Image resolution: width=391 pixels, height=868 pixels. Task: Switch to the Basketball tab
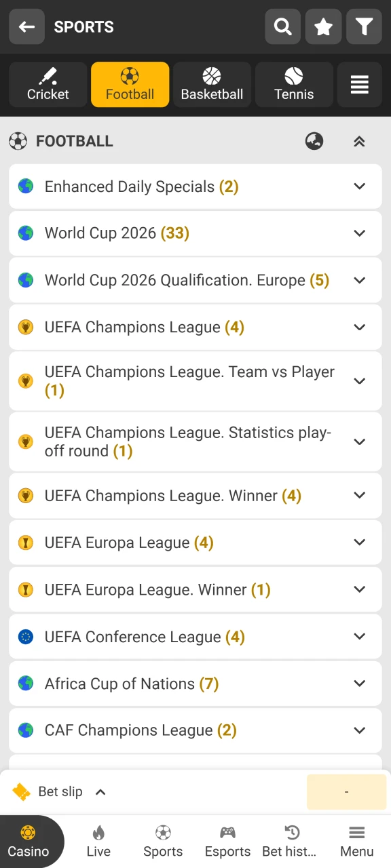pyautogui.click(x=212, y=84)
